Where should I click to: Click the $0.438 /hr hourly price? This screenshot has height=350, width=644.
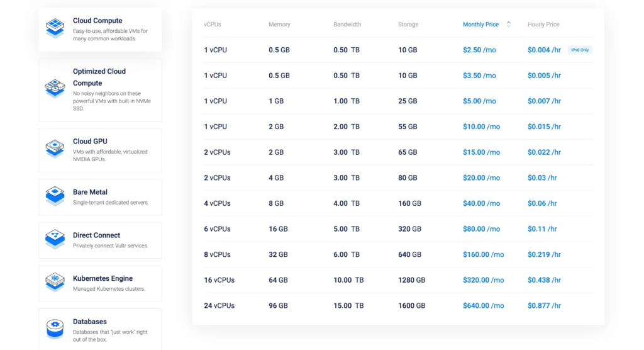click(x=544, y=279)
